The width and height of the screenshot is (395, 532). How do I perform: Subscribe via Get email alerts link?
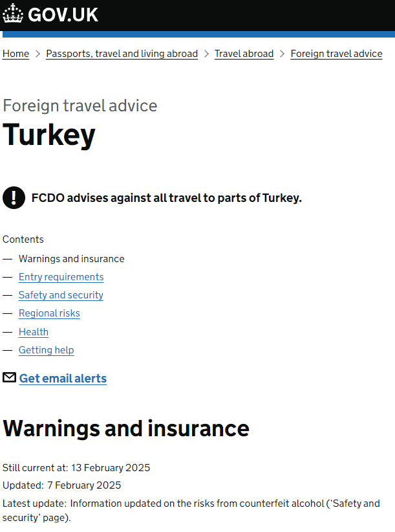point(63,379)
